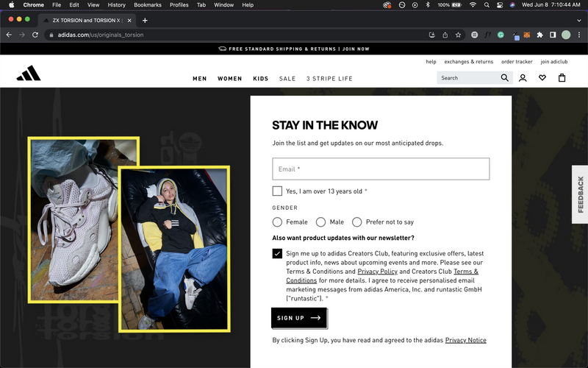The image size is (588, 368).
Task: Click the browser forward arrow
Action: click(x=22, y=35)
